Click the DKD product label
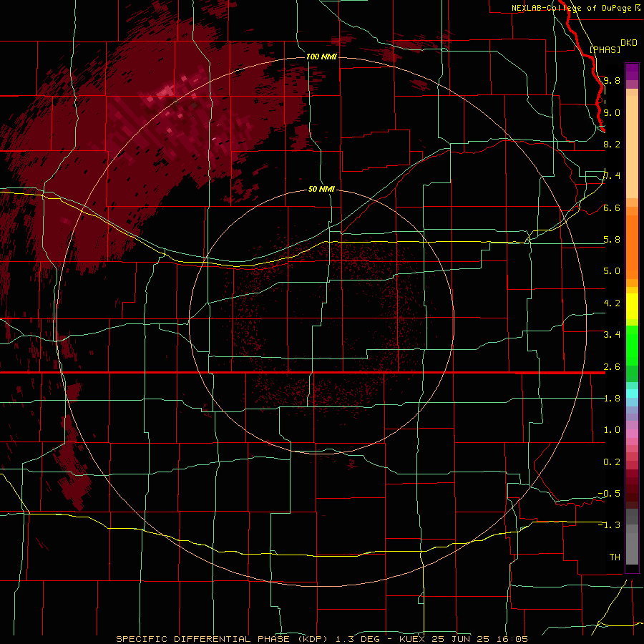Screen dimensions: 644x644 click(628, 42)
